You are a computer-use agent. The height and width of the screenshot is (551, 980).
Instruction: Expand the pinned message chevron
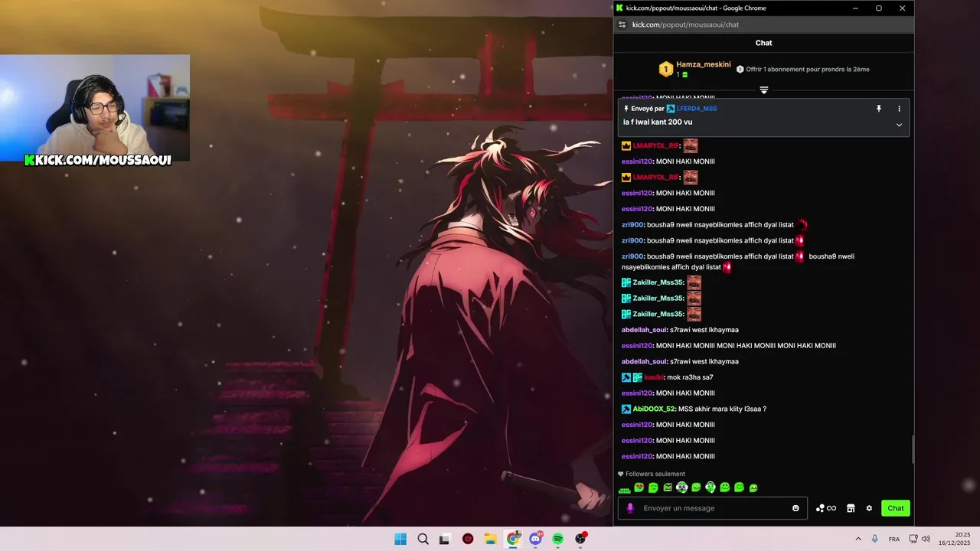point(900,125)
